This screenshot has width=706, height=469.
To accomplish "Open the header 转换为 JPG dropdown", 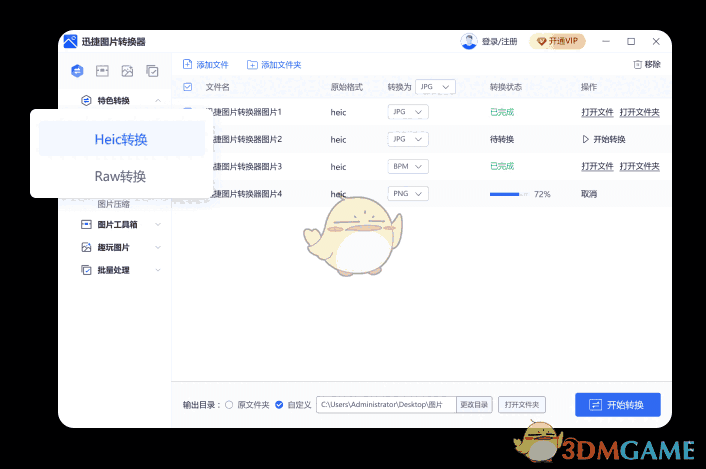I will tap(435, 86).
